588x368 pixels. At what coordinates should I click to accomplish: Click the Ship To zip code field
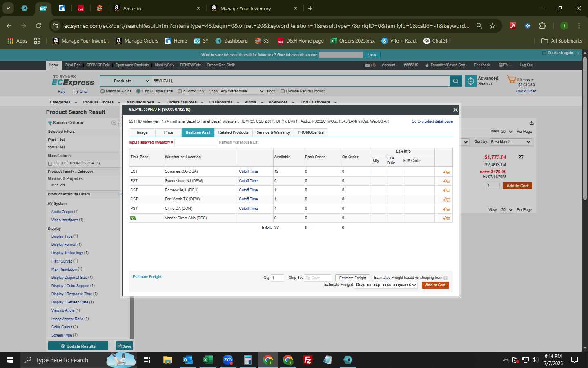(x=317, y=278)
